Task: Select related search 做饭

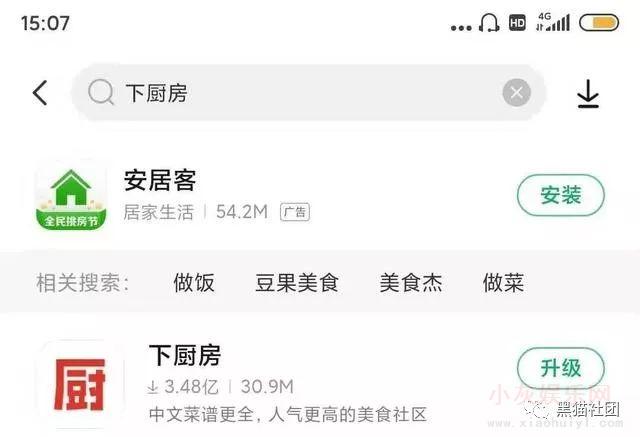Action: click(x=194, y=282)
